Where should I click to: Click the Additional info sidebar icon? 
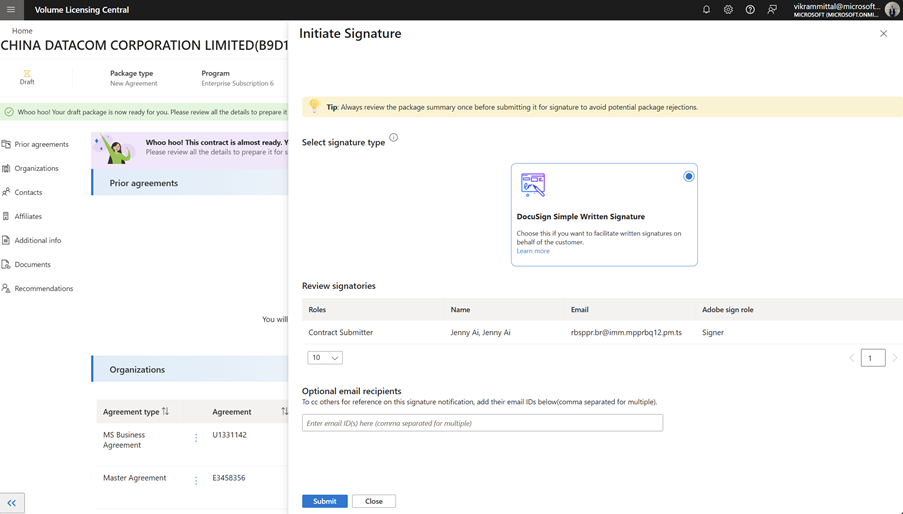6,240
